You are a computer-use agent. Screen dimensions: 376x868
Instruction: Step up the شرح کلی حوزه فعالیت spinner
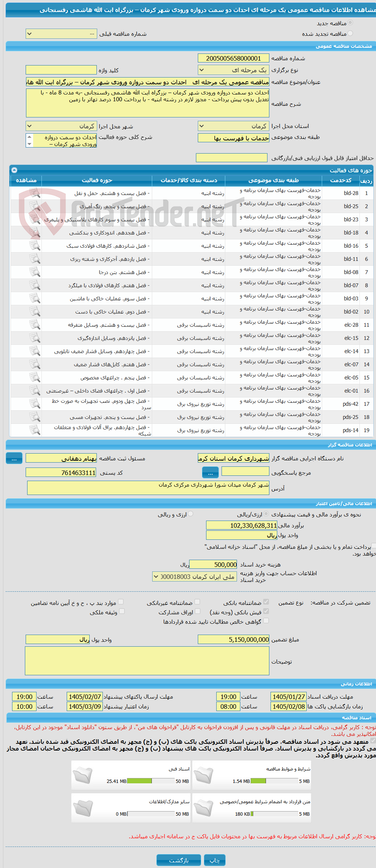point(29,137)
